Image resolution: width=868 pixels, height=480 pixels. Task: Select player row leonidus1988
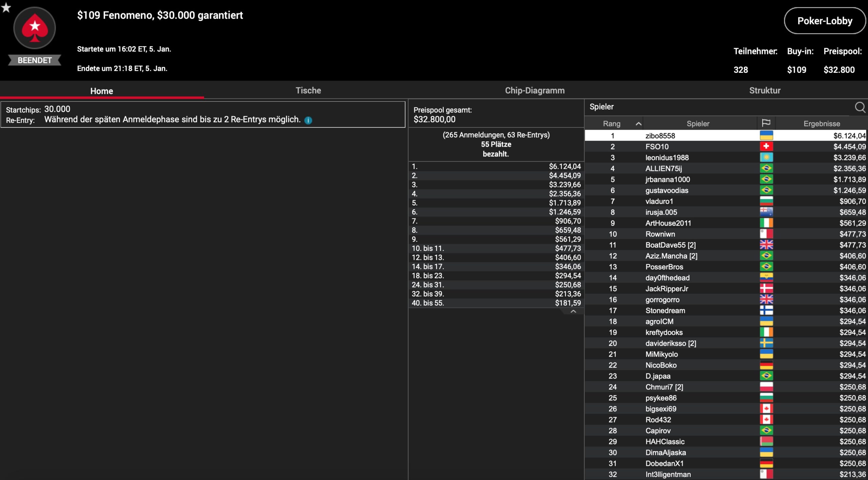click(667, 158)
